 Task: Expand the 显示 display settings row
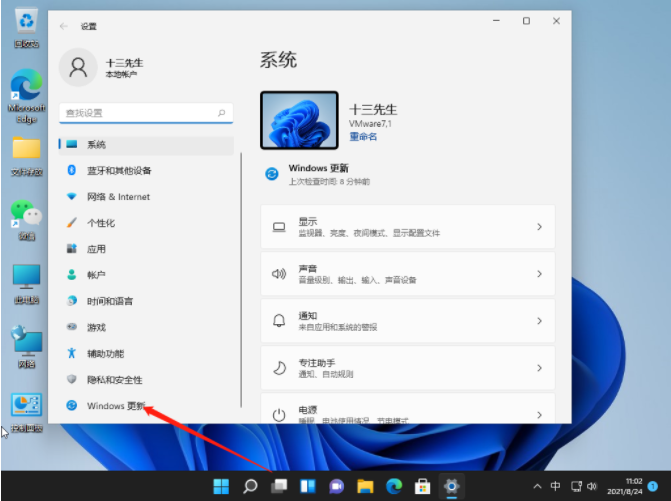coord(407,227)
